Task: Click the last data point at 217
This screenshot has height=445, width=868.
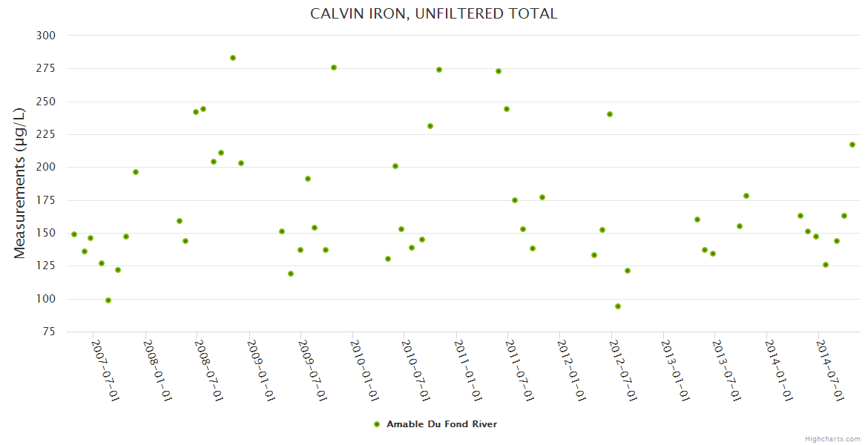Action: (x=852, y=145)
